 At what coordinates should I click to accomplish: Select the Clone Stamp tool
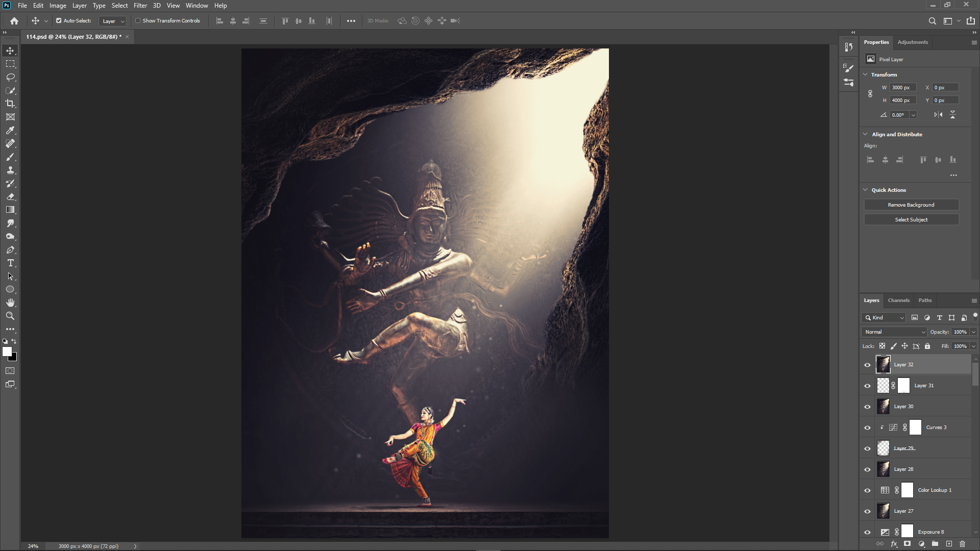[x=10, y=170]
